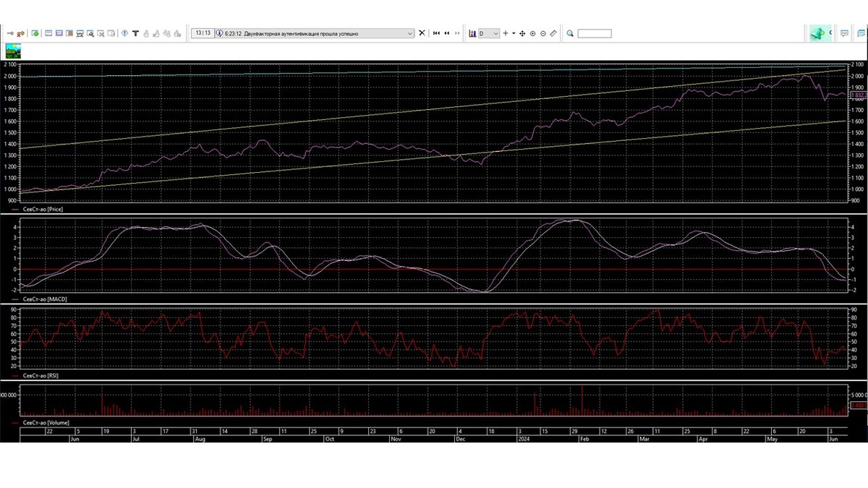Image resolution: width=868 pixels, height=488 pixels.
Task: Clear messages with the X button
Action: pyautogui.click(x=422, y=33)
